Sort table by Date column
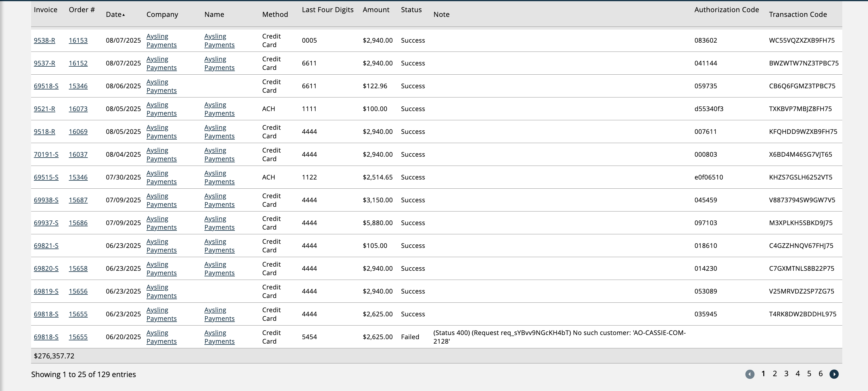The width and height of the screenshot is (868, 391). pyautogui.click(x=114, y=15)
